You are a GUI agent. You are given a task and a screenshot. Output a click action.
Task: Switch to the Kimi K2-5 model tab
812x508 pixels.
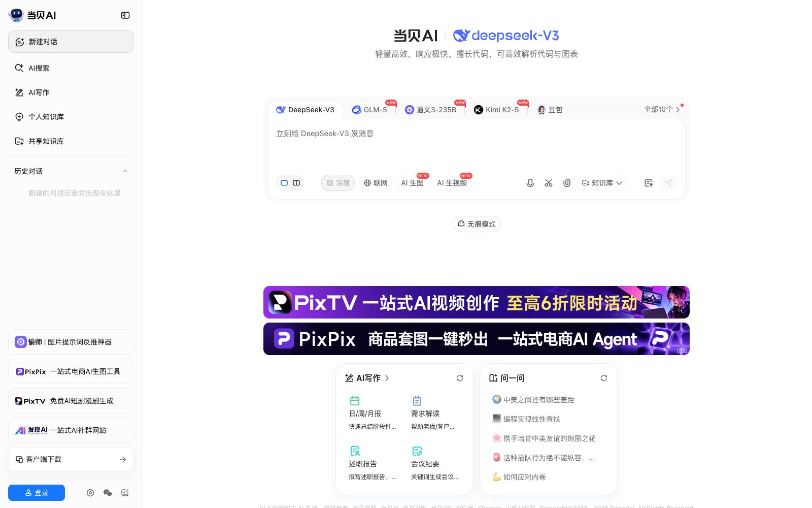click(x=497, y=110)
